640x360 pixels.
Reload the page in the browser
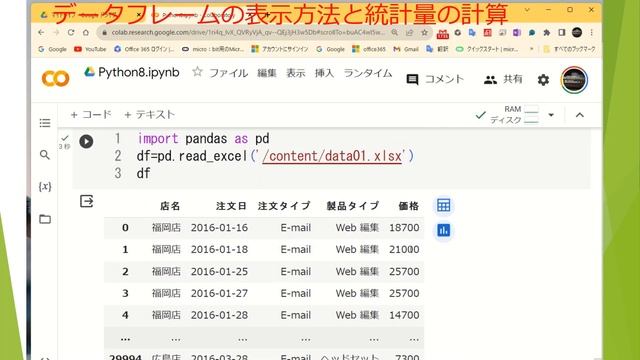coord(71,32)
